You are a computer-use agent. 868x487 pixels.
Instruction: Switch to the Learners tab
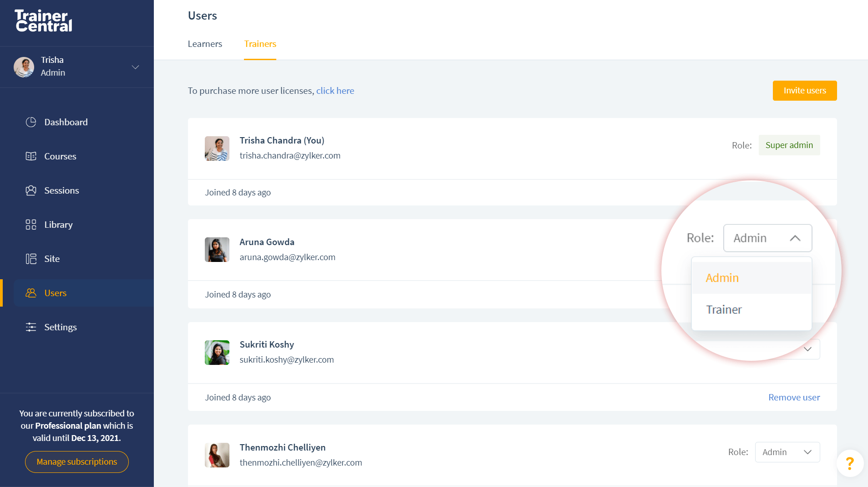tap(205, 44)
